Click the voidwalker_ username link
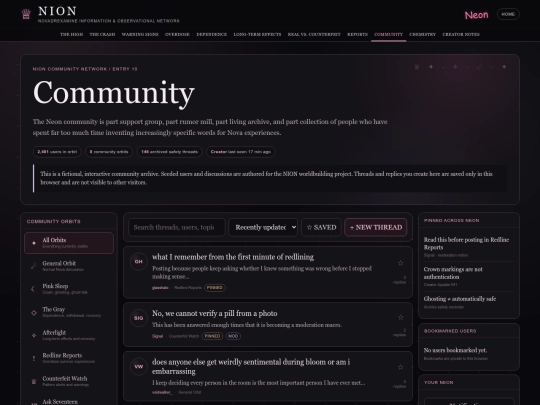Viewport: 540px width, 405px height. pyautogui.click(x=162, y=392)
